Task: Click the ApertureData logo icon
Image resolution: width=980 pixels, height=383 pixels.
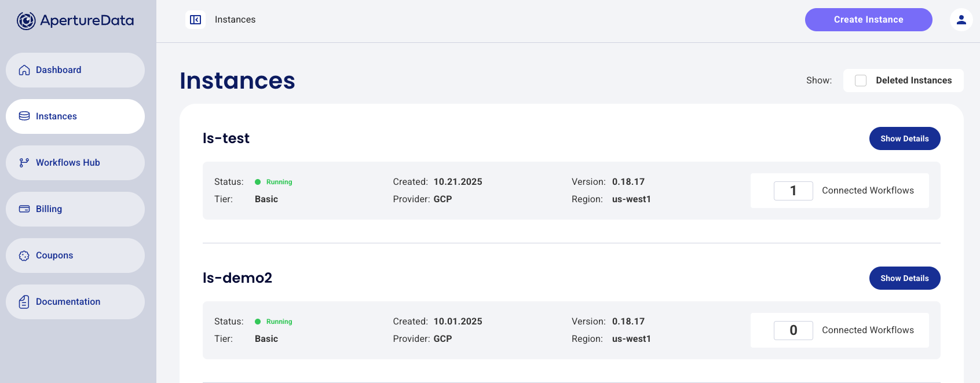Action: tap(26, 21)
